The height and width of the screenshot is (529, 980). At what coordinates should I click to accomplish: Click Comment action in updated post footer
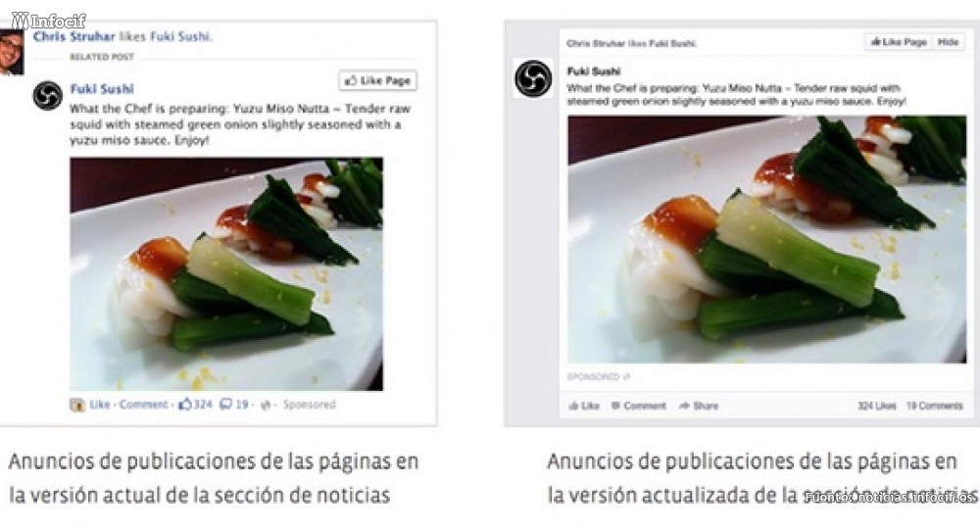coord(639,406)
